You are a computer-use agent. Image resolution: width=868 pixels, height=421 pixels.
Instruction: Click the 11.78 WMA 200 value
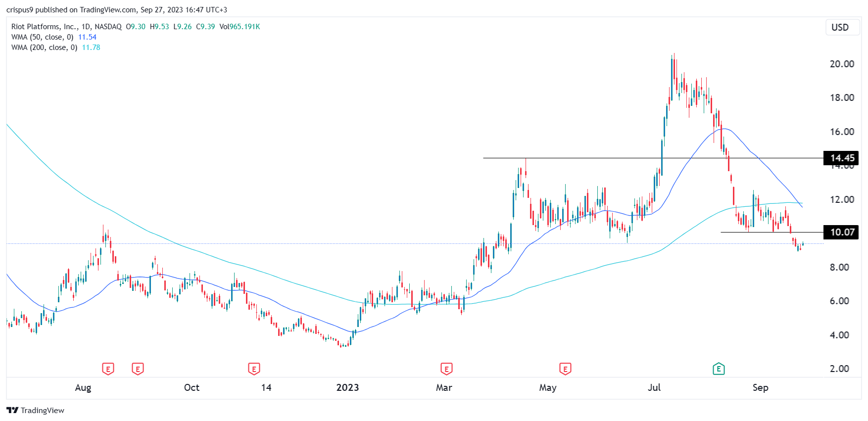pos(91,47)
